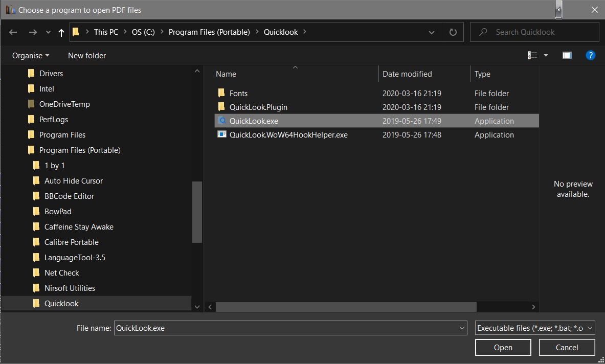Click Program Files (Portable) in breadcrumb
The image size is (605, 364).
tap(209, 32)
